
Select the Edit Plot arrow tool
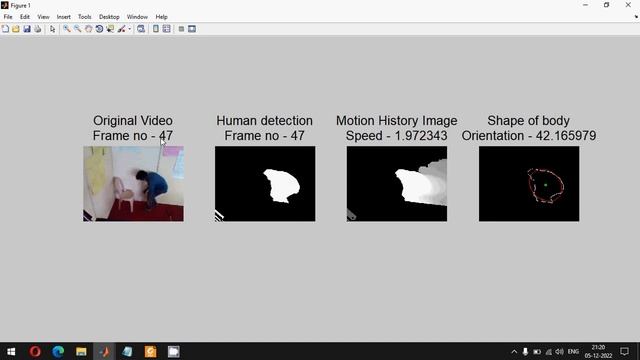(x=52, y=29)
